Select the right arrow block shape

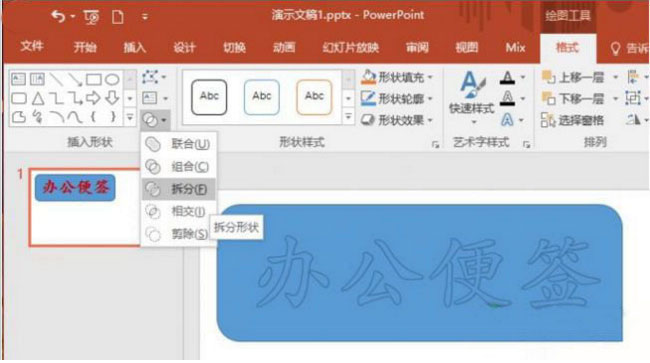[x=93, y=98]
